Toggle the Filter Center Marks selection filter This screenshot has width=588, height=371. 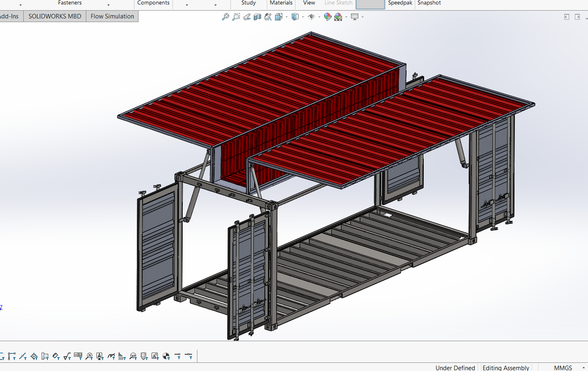[34, 356]
